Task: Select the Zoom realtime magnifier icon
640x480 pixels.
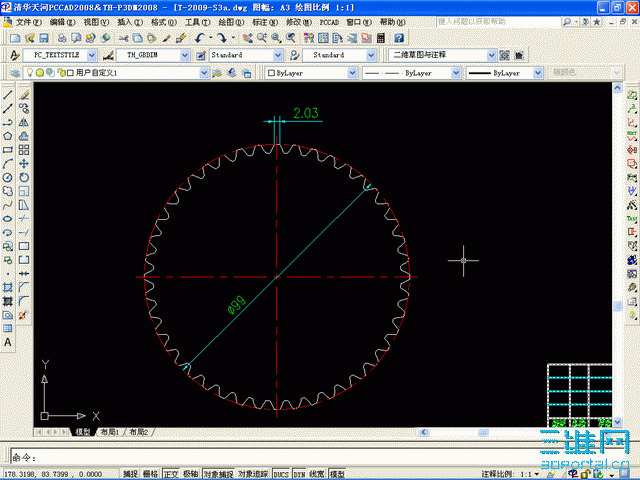Action: (x=262, y=38)
